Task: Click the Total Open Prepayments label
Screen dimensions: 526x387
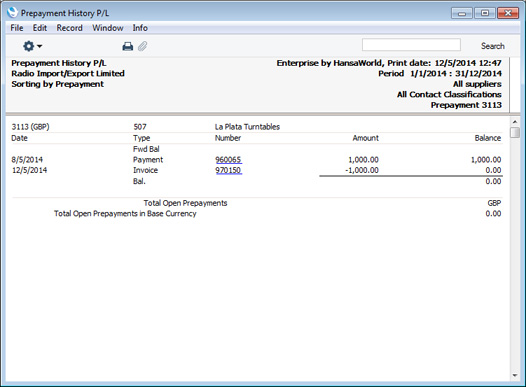Action: pyautogui.click(x=186, y=203)
